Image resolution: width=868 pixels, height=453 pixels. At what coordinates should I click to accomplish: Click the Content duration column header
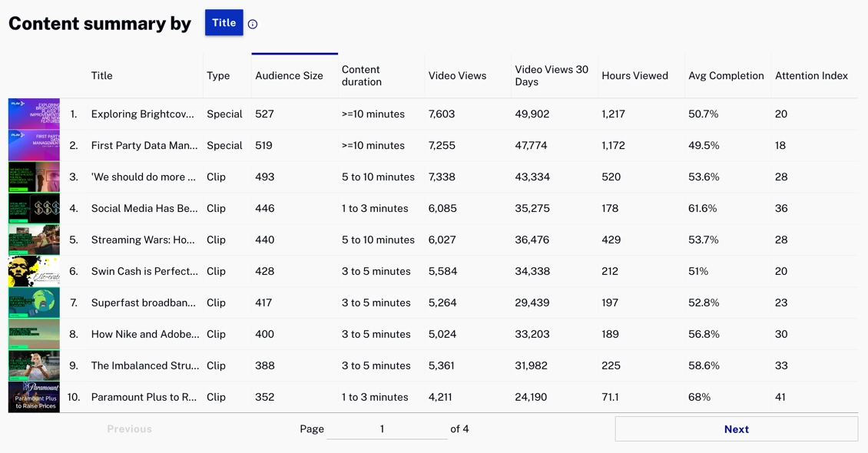(x=361, y=76)
